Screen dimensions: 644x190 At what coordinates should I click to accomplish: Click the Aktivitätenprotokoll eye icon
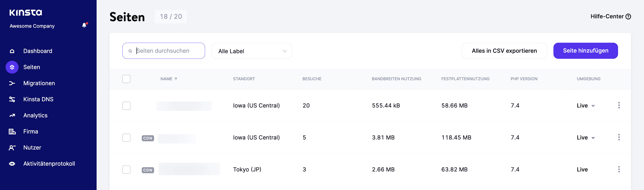(x=12, y=164)
